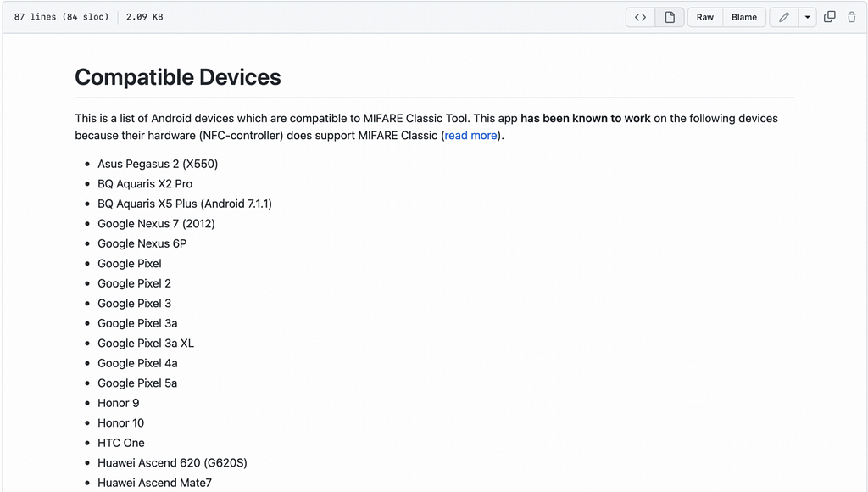Screen dimensions: 868x492
Task: Click 'Honor 9' list item
Action: pos(119,403)
